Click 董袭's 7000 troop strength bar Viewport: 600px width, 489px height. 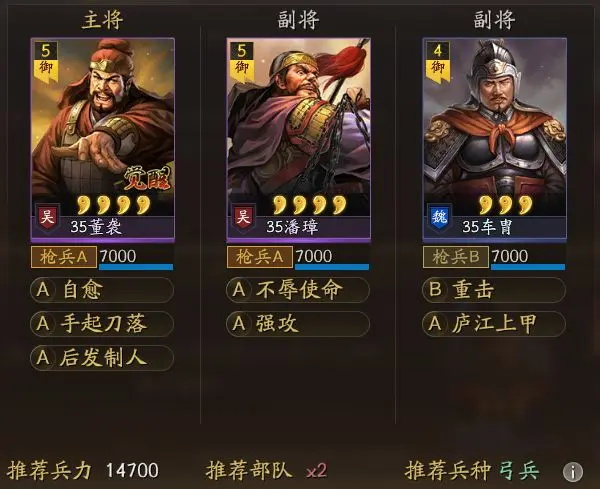click(136, 258)
